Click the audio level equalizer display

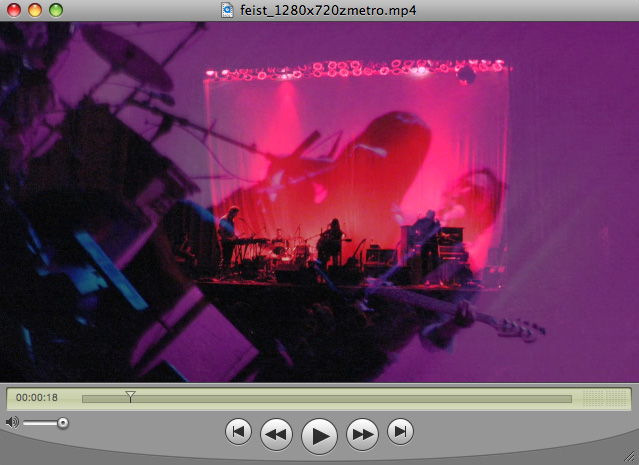tap(604, 398)
